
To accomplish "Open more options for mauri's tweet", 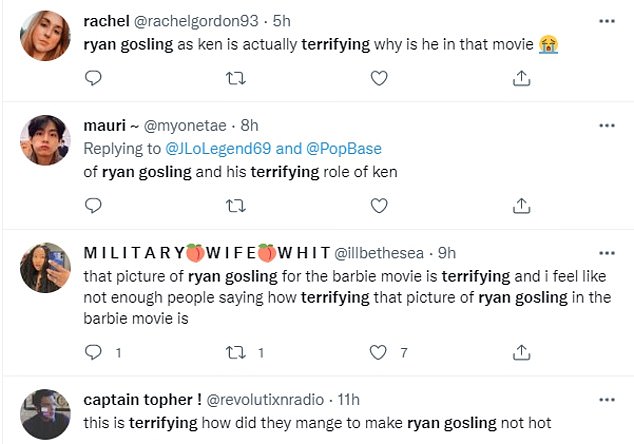I will (x=606, y=126).
